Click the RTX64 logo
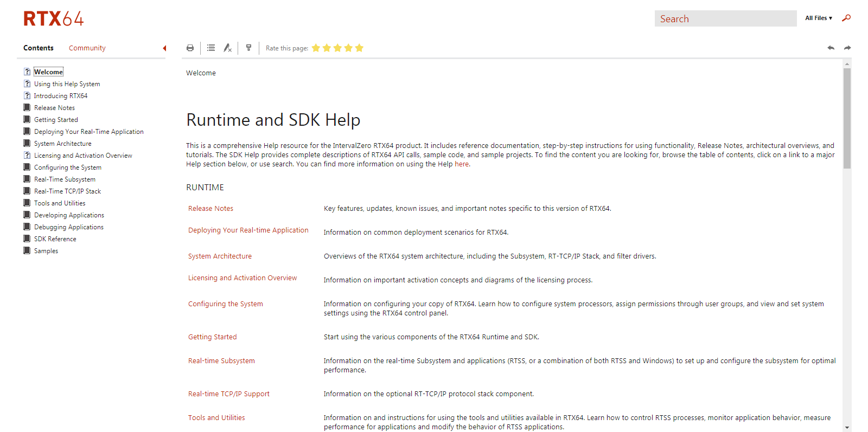Viewport: 868px width, 432px height. [54, 18]
